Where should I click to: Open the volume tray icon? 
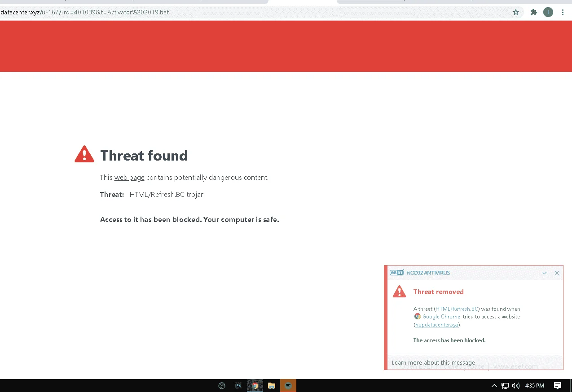coord(515,386)
